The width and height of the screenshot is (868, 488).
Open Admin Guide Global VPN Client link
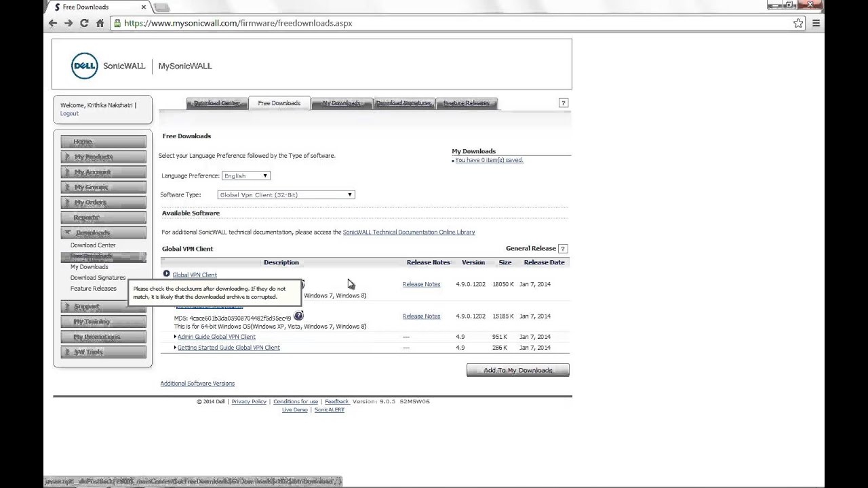click(216, 336)
